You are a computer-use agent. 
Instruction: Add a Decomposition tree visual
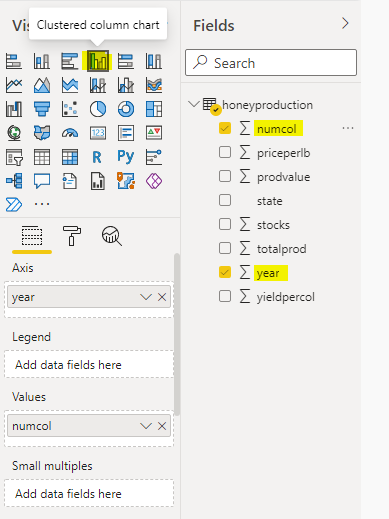[14, 181]
